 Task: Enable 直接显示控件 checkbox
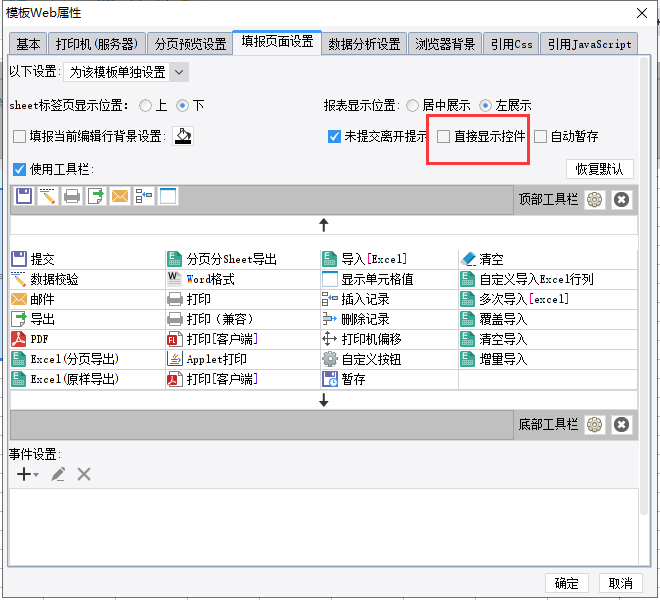[x=443, y=136]
